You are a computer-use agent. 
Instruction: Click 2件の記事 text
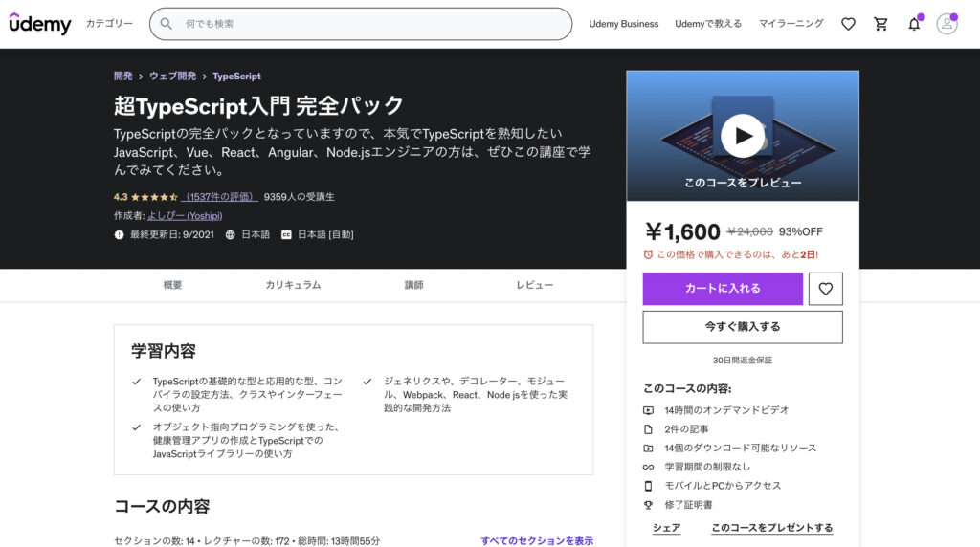pos(686,429)
